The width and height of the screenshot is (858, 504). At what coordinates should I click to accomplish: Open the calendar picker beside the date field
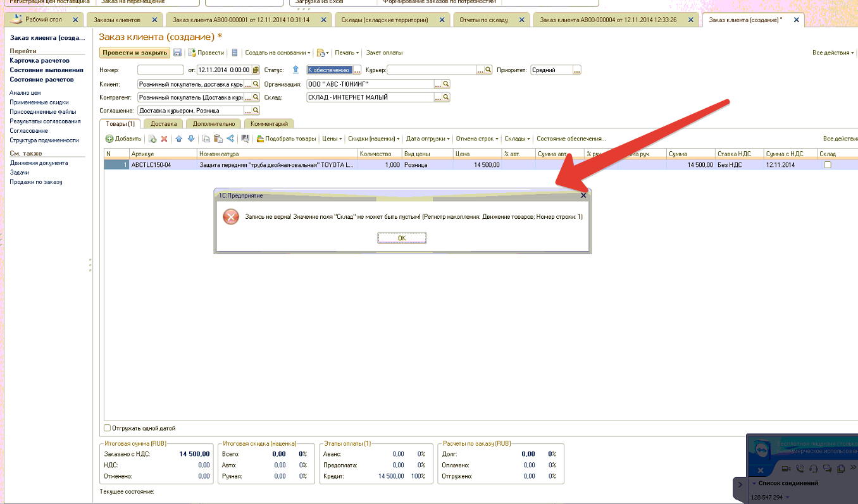(x=256, y=70)
